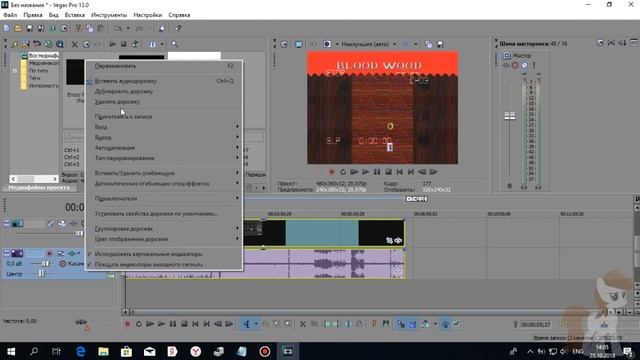Choose 'Вставить аудиодорожку' in the context menu
This screenshot has width=640, height=360.
(165, 81)
